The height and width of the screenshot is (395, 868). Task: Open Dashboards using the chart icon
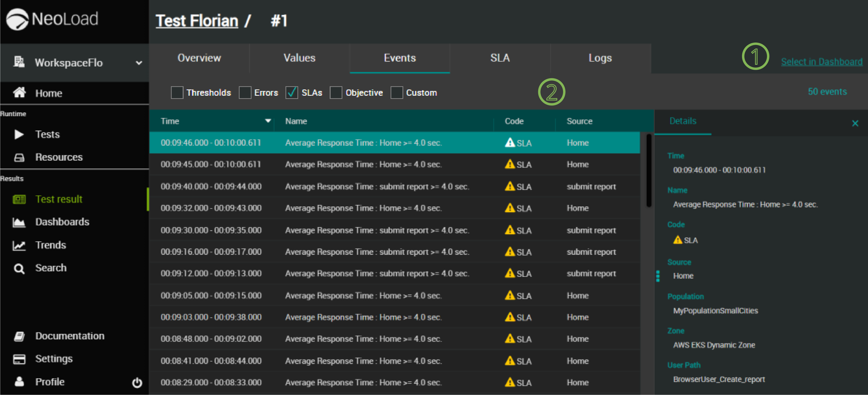point(19,222)
